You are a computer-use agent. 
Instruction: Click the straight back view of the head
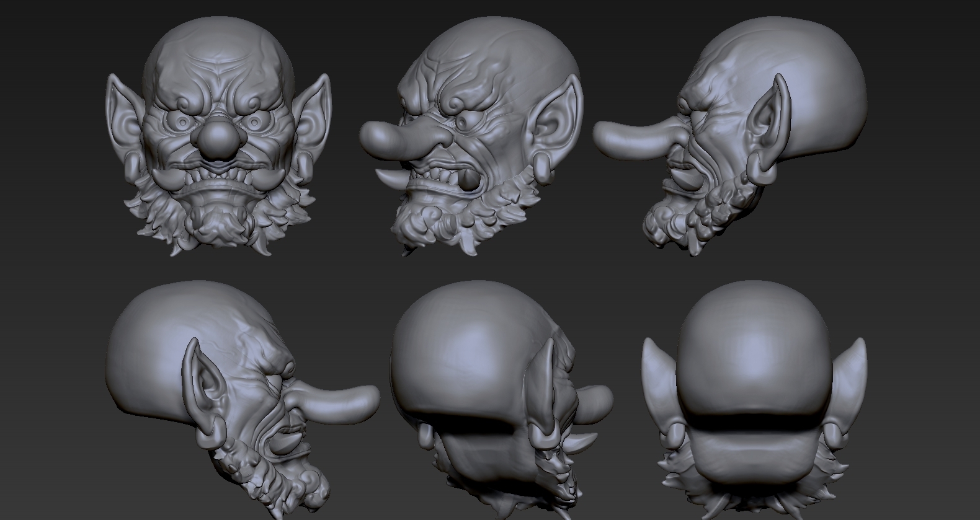[x=754, y=400]
